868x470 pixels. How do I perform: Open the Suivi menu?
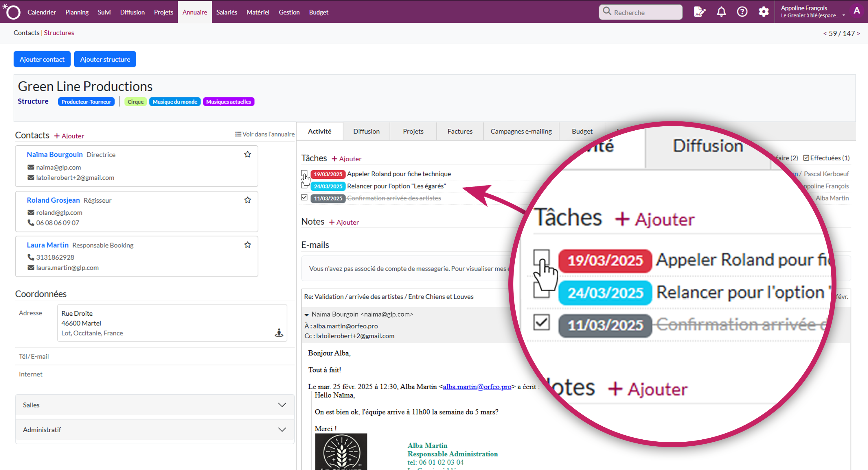pos(104,12)
